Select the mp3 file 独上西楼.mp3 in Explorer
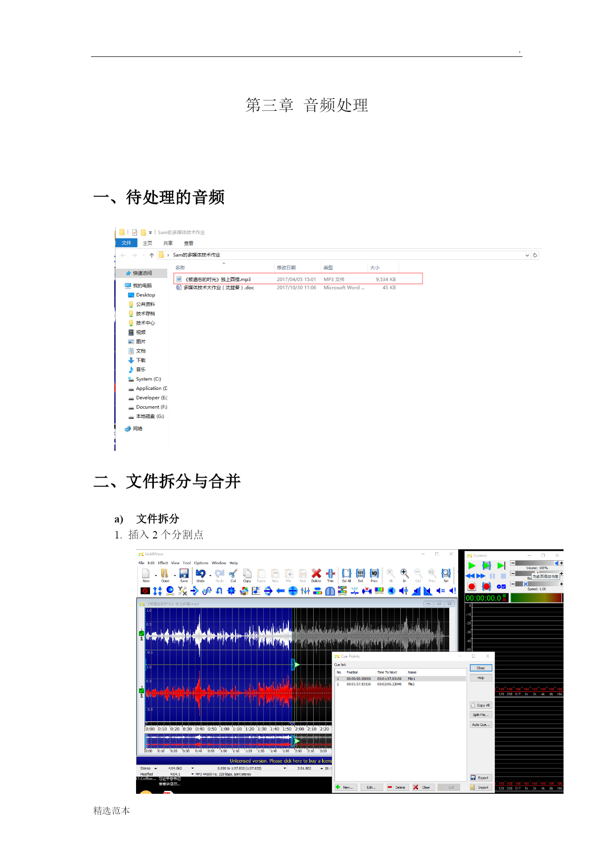614x868 pixels. 298,279
